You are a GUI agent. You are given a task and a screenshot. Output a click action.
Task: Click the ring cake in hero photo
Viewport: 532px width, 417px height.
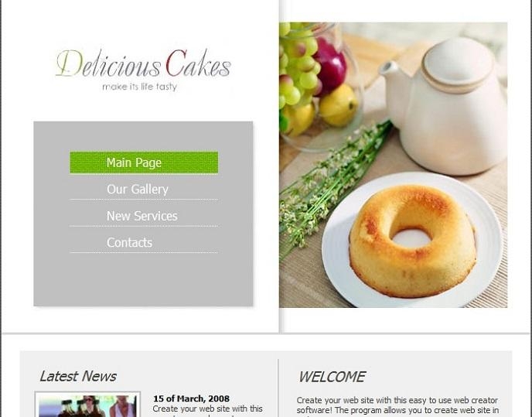(x=412, y=241)
